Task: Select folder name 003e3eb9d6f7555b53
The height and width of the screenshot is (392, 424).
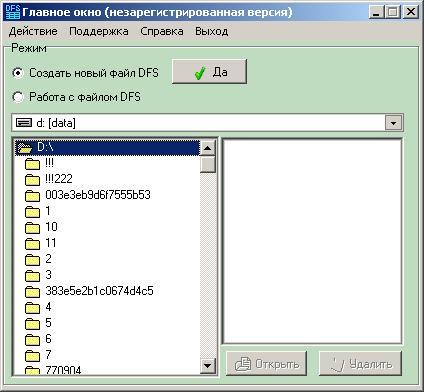Action: [x=98, y=195]
